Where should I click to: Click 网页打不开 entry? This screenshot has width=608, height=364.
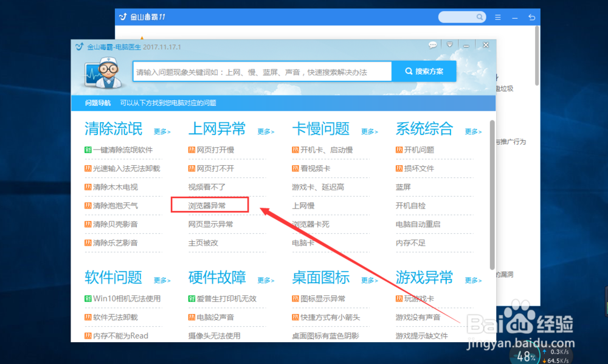click(x=212, y=168)
